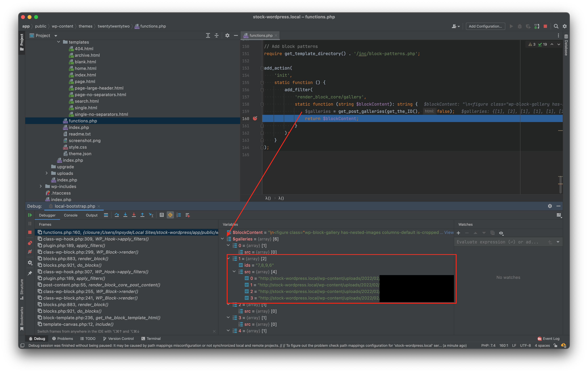Toggle listening for PHP debug connections
The width and height of the screenshot is (588, 373).
click(x=537, y=26)
